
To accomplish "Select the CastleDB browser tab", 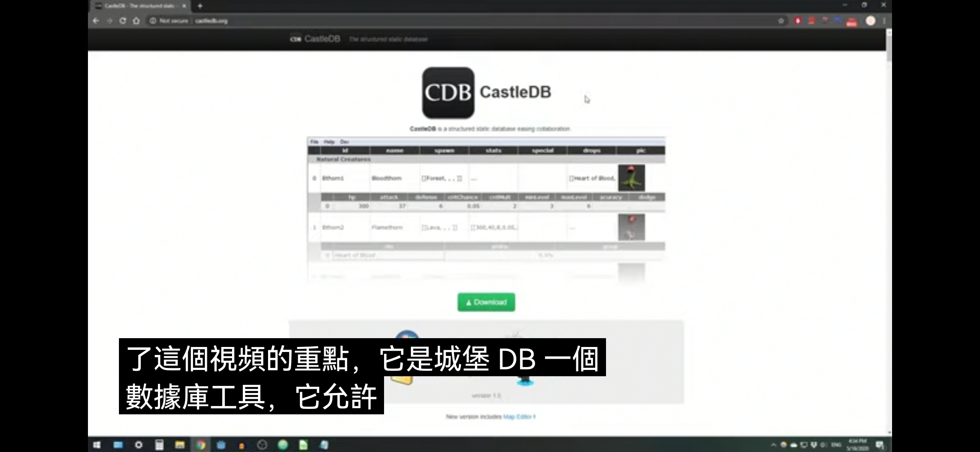I will pyautogui.click(x=140, y=6).
